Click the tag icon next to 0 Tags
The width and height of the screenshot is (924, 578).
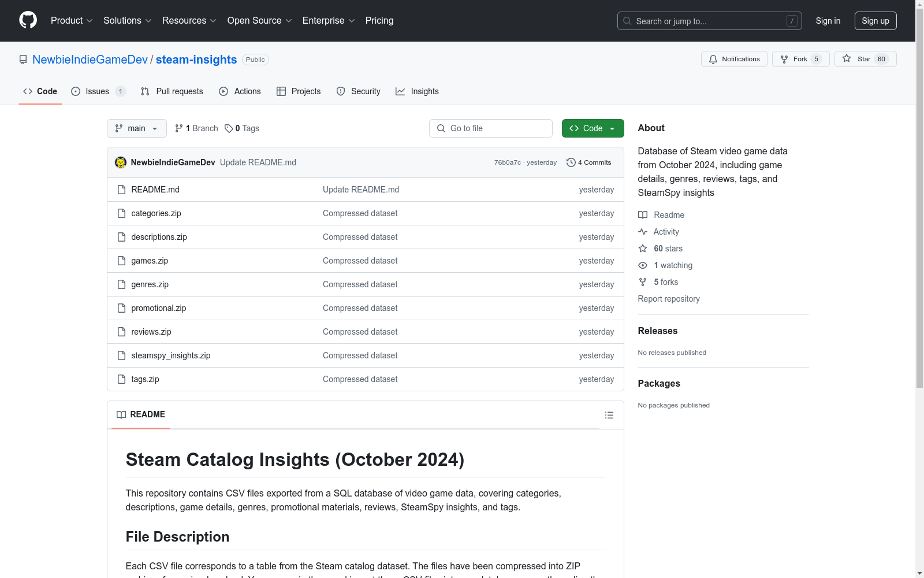click(x=229, y=128)
